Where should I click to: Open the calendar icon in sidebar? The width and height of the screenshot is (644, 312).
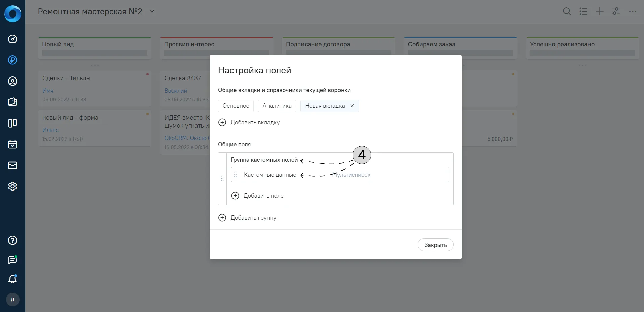pyautogui.click(x=12, y=144)
